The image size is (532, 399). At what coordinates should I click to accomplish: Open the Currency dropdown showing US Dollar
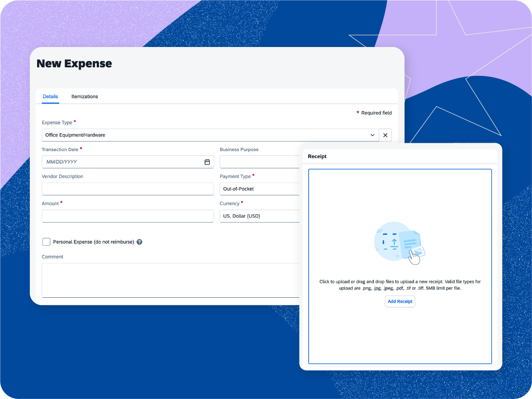pyautogui.click(x=259, y=216)
